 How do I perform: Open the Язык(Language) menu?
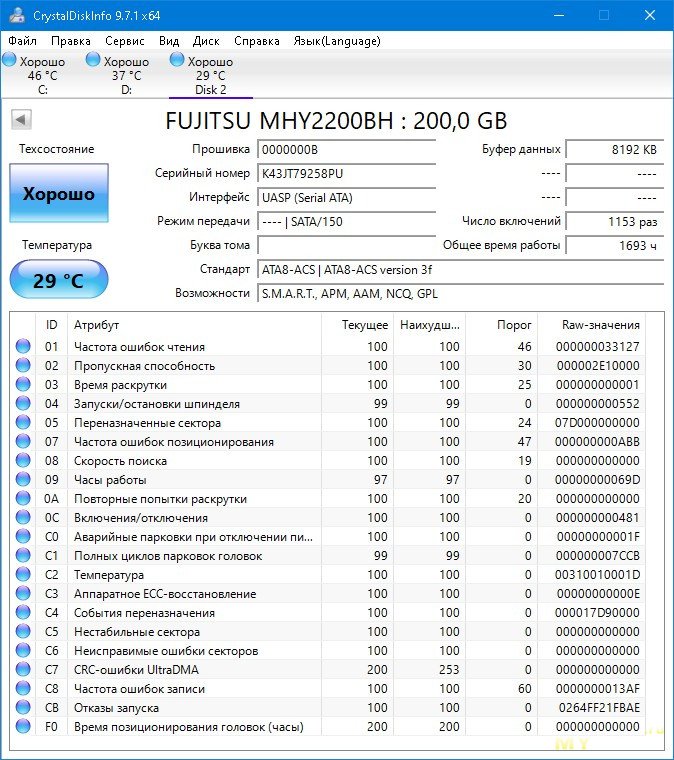point(336,41)
